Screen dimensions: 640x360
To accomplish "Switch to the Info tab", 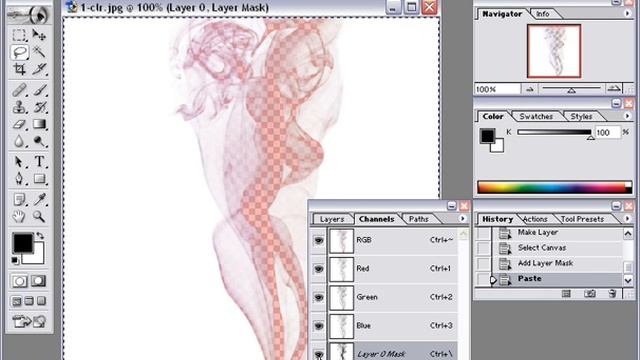I will click(542, 14).
